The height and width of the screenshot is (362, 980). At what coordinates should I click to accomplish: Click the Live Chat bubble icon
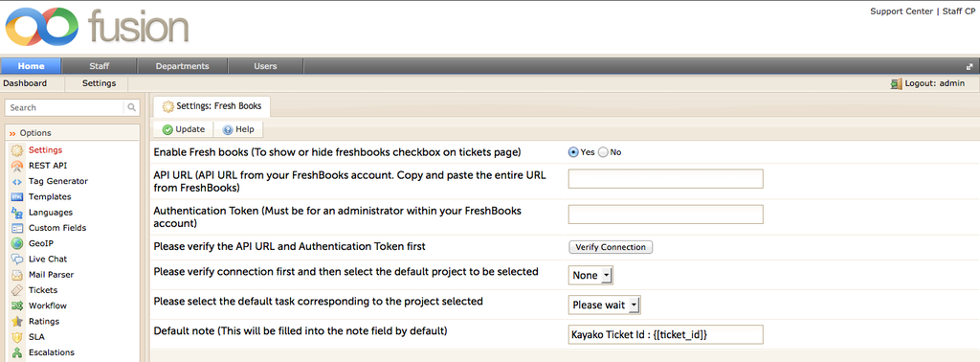17,259
